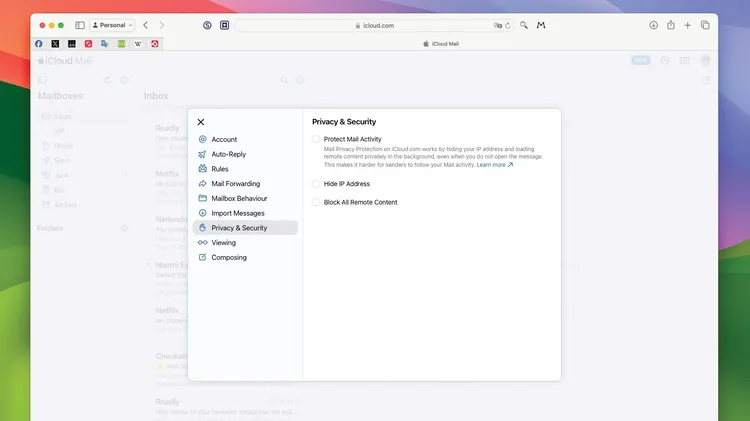Click the translate icon in address bar
Screen dimensions: 750x421
(497, 25)
